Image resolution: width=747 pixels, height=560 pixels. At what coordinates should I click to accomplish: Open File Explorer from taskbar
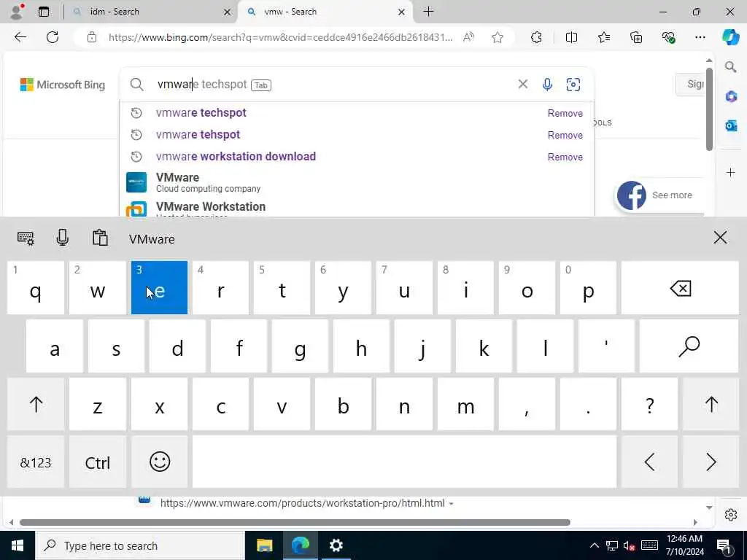tap(264, 545)
